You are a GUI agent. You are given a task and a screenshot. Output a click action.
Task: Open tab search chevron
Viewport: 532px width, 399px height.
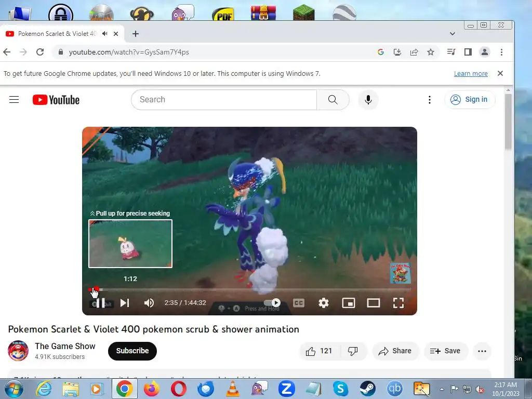(453, 34)
